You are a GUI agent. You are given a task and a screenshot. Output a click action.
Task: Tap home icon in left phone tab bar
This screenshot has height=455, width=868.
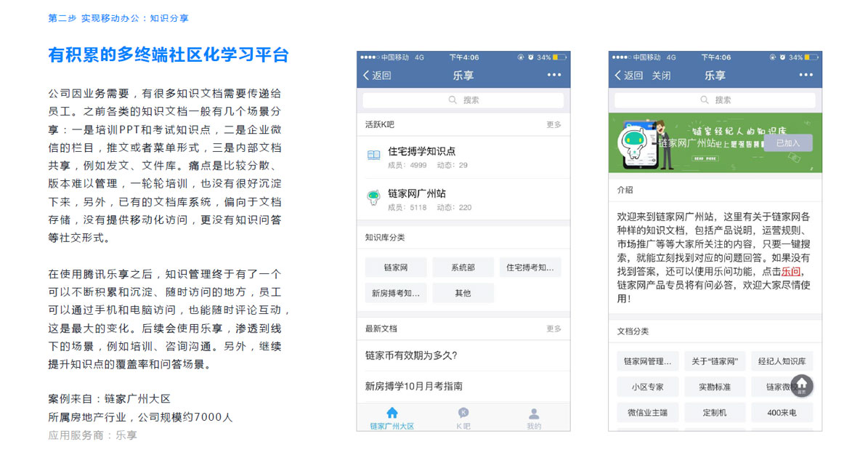(x=392, y=413)
